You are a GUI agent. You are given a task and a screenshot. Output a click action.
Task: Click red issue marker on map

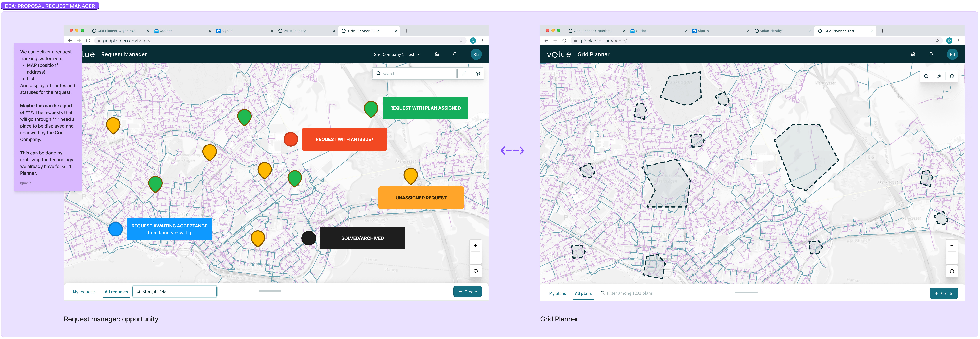pos(291,139)
